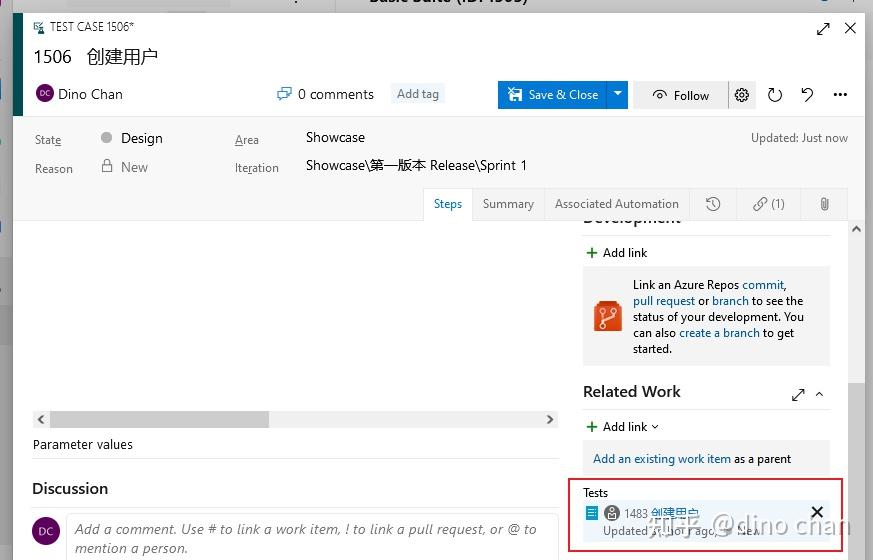The image size is (873, 560).
Task: Click Add an existing work item link
Action: tap(662, 459)
